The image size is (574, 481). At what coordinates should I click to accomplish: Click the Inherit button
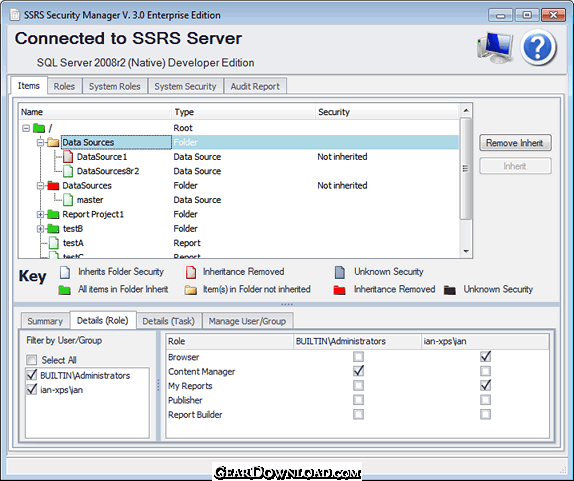(x=515, y=166)
